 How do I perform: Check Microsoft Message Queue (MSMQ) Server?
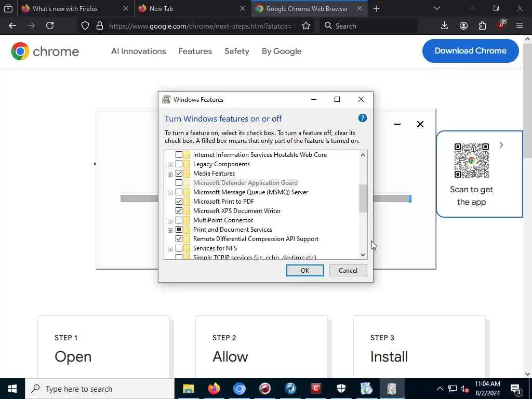click(x=179, y=192)
